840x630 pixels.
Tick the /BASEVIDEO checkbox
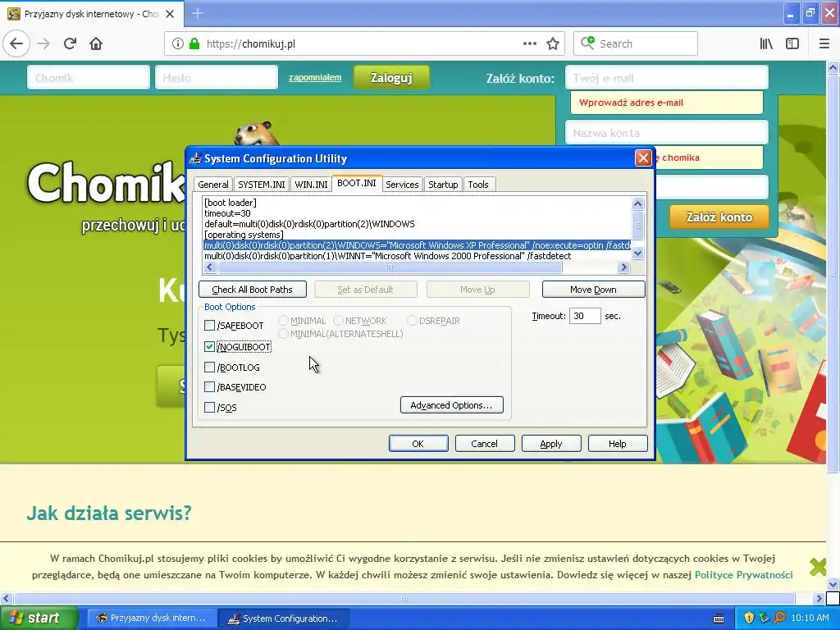point(209,387)
